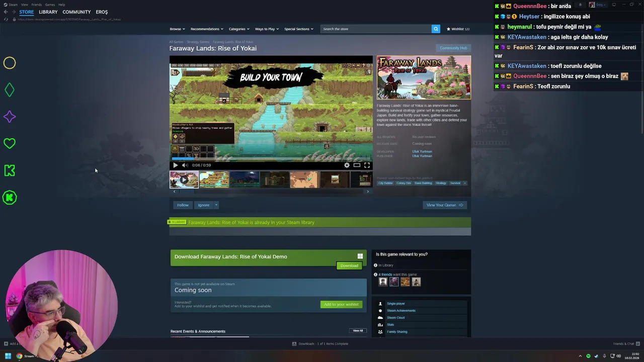Image resolution: width=644 pixels, height=362 pixels.
Task: Select the waterfall town screenshot thumbnail
Action: coord(214,179)
